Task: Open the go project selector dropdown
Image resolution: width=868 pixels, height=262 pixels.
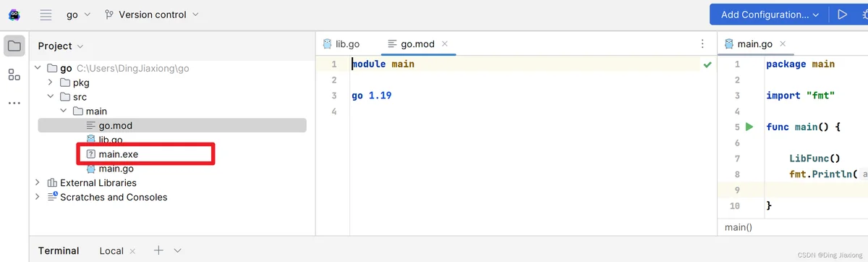Action: [78, 14]
